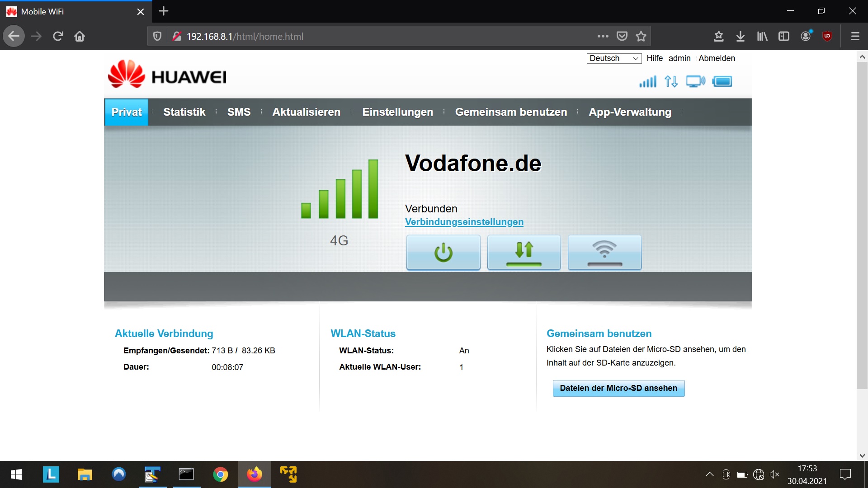Click the scroll down arrow of the page scrollbar
868x488 pixels.
[x=862, y=455]
